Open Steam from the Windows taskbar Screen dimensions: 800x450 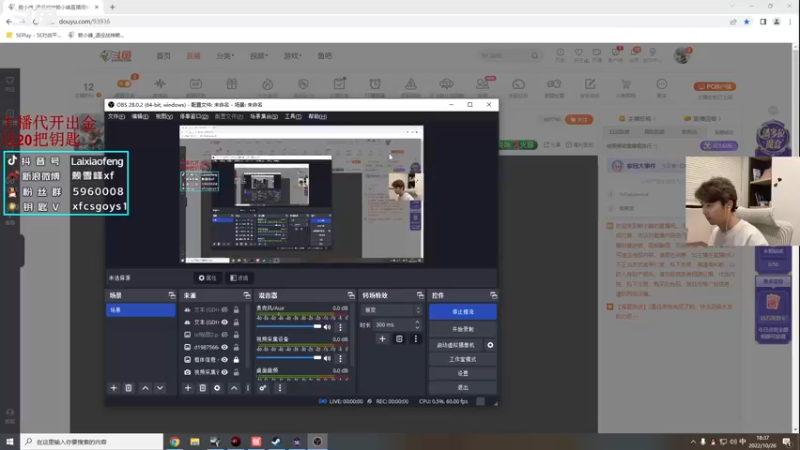[276, 442]
